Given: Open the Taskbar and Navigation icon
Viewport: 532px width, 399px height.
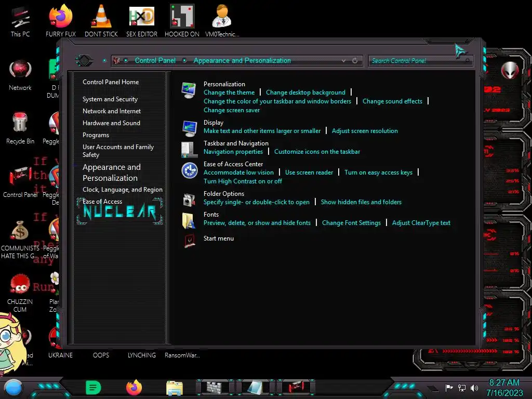Looking at the screenshot, I should [189, 150].
